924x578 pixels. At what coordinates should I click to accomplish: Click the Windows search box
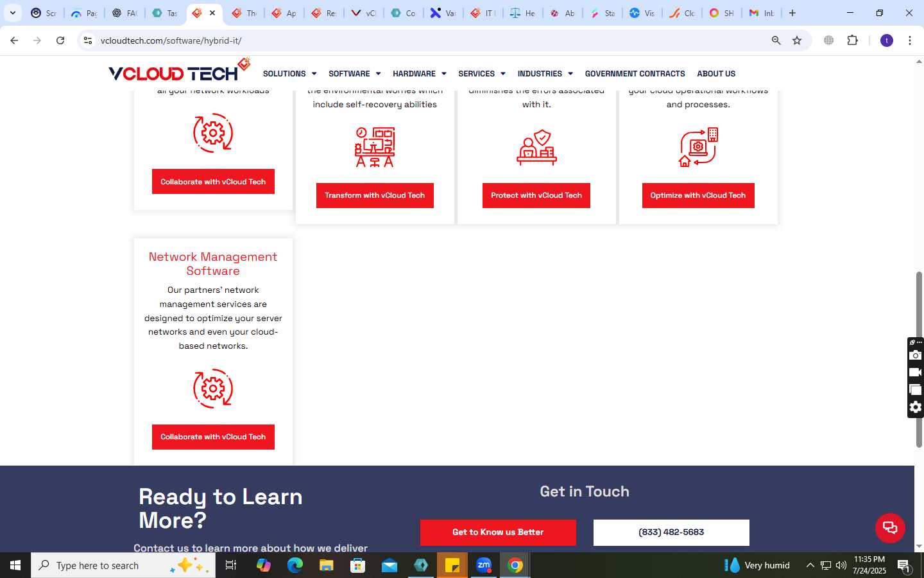point(123,565)
